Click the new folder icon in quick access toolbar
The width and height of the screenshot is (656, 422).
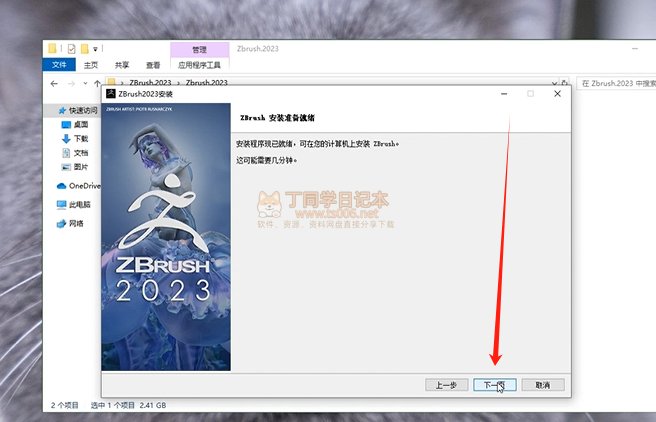[85, 49]
